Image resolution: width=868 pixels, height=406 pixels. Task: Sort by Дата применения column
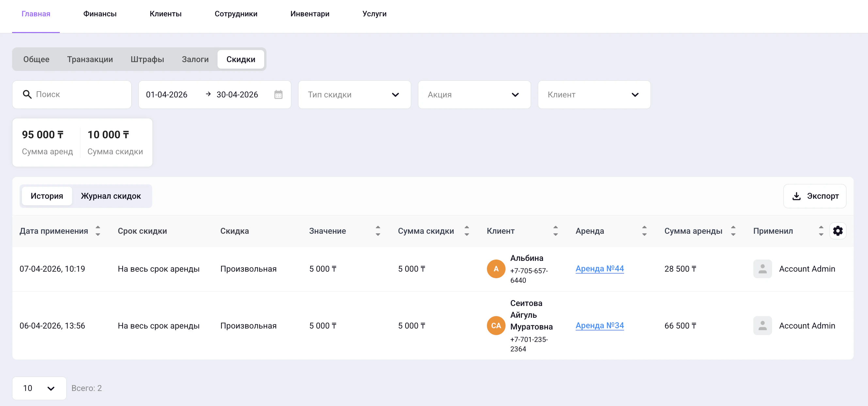[98, 231]
